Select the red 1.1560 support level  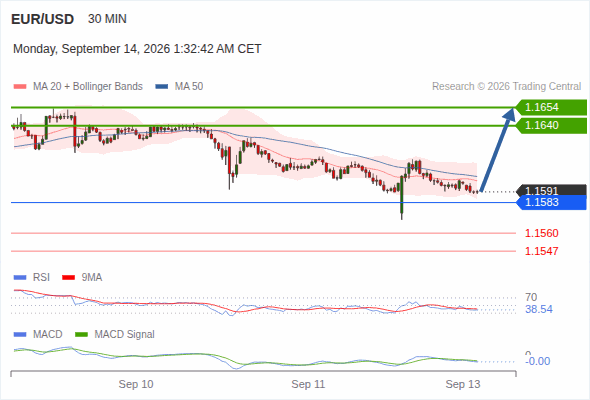click(x=541, y=233)
